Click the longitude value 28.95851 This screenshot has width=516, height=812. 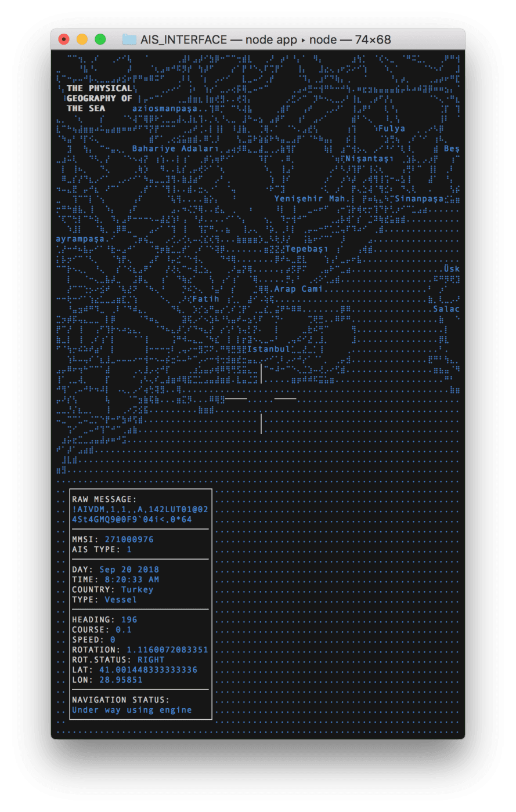[x=121, y=680]
